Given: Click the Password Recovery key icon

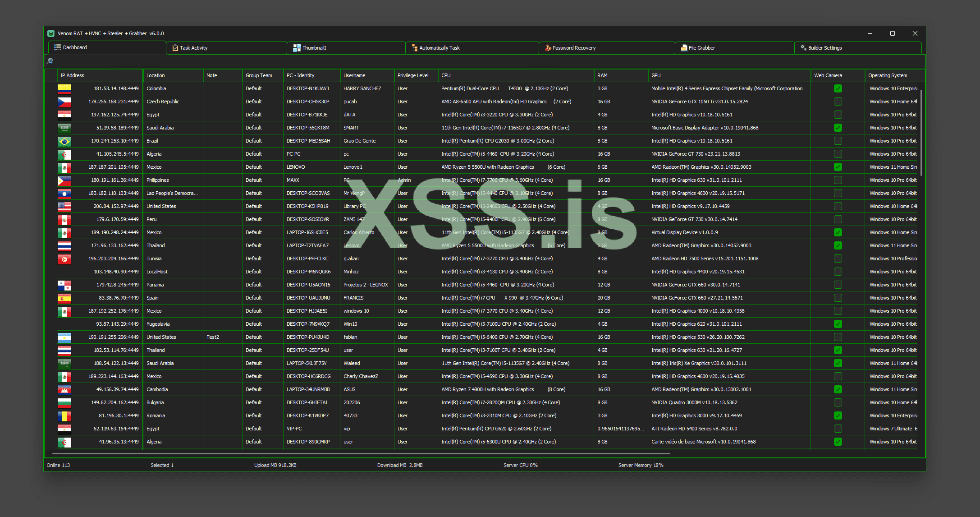Looking at the screenshot, I should click(548, 48).
